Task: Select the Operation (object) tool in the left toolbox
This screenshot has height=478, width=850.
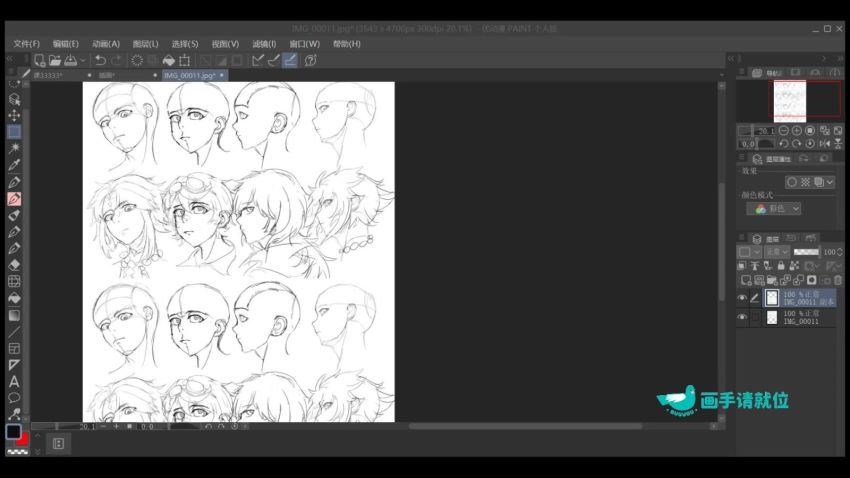Action: pyautogui.click(x=14, y=99)
